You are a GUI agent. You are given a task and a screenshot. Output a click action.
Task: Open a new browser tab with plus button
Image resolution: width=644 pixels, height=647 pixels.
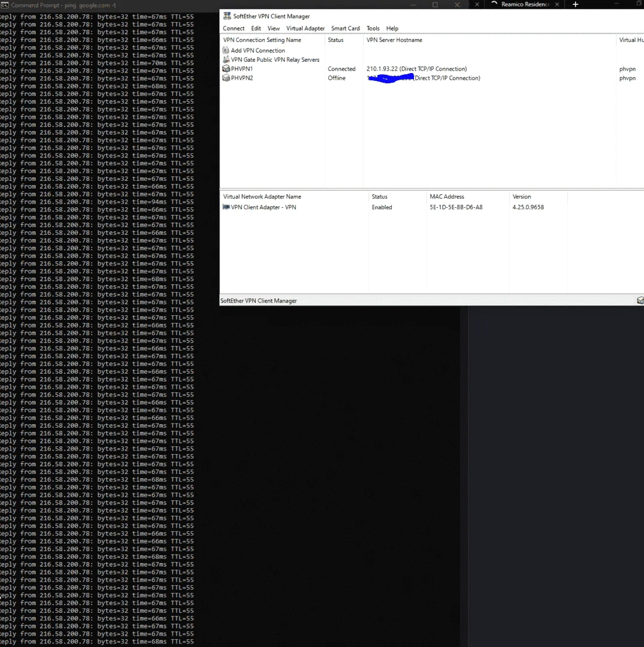point(575,4)
